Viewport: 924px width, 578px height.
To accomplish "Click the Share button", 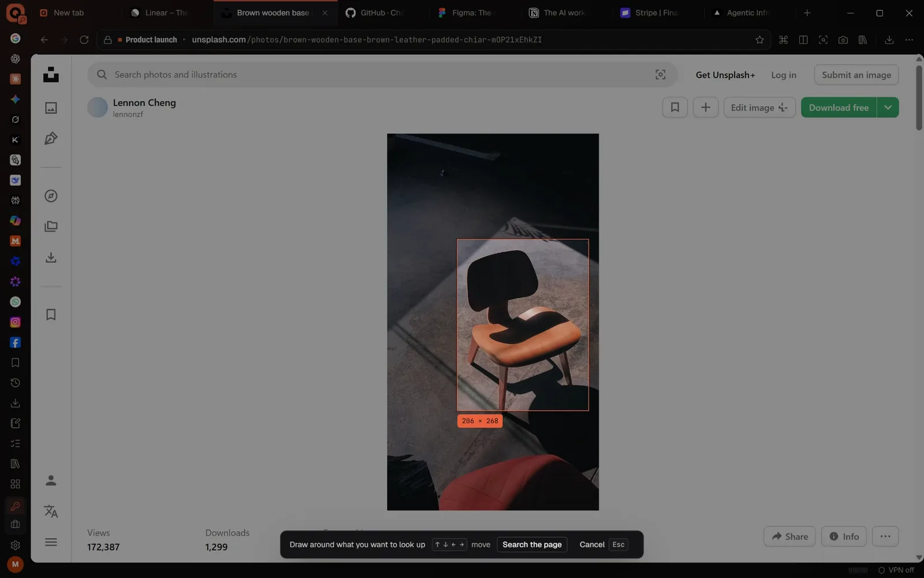I will (x=789, y=536).
